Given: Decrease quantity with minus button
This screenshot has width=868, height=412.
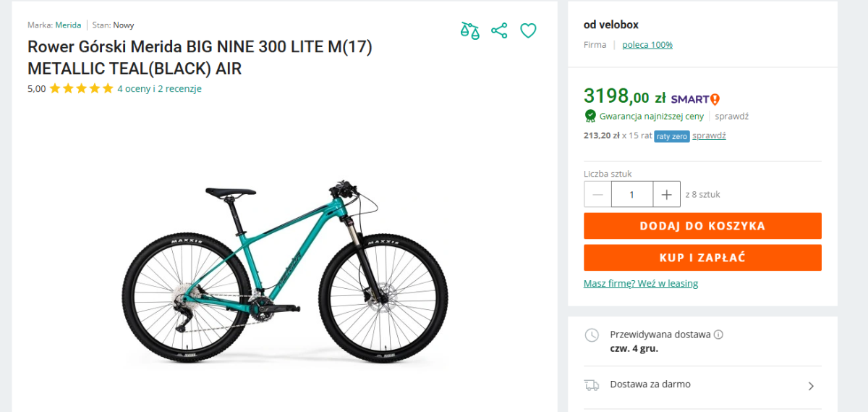Looking at the screenshot, I should [597, 194].
